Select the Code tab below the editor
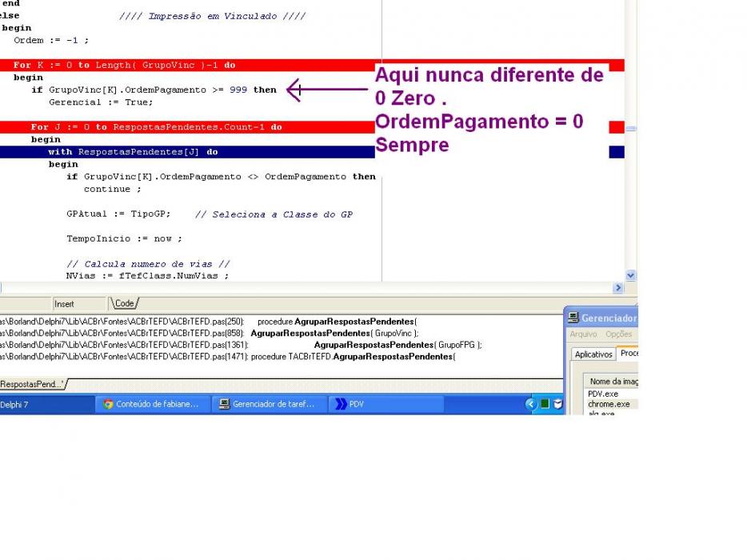This screenshot has width=747, height=560. 124,303
